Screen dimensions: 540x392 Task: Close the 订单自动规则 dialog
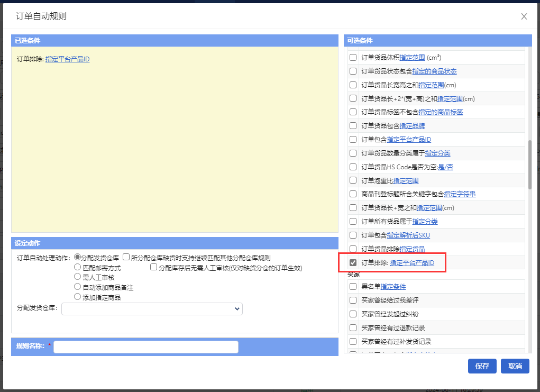[524, 16]
